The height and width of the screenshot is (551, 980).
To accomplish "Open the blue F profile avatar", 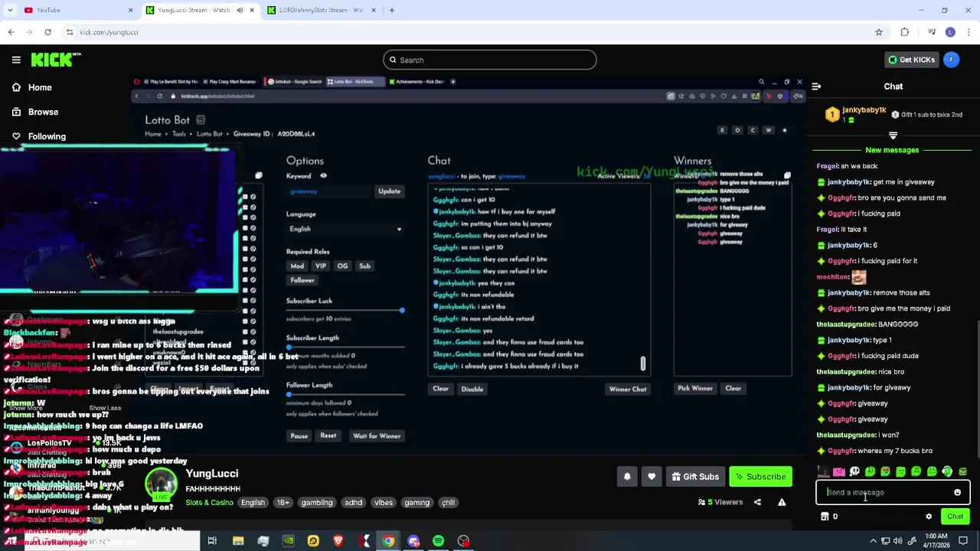I will 951,60.
